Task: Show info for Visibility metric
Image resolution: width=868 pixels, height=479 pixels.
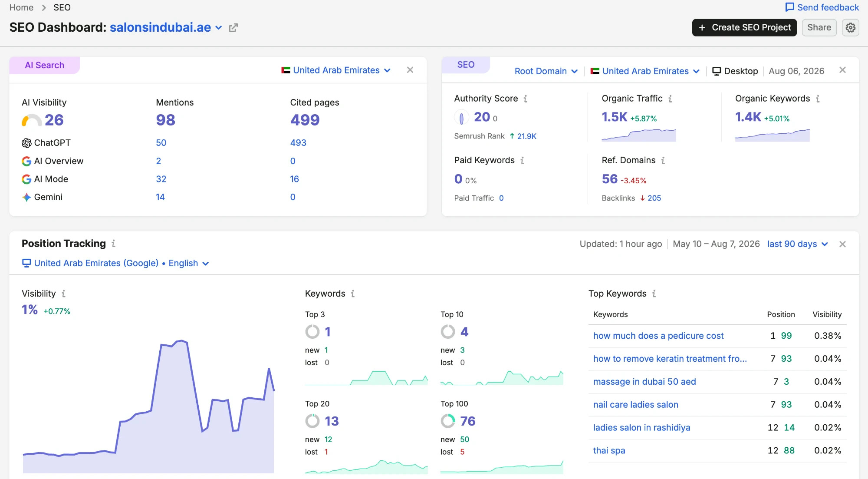Action: click(63, 294)
